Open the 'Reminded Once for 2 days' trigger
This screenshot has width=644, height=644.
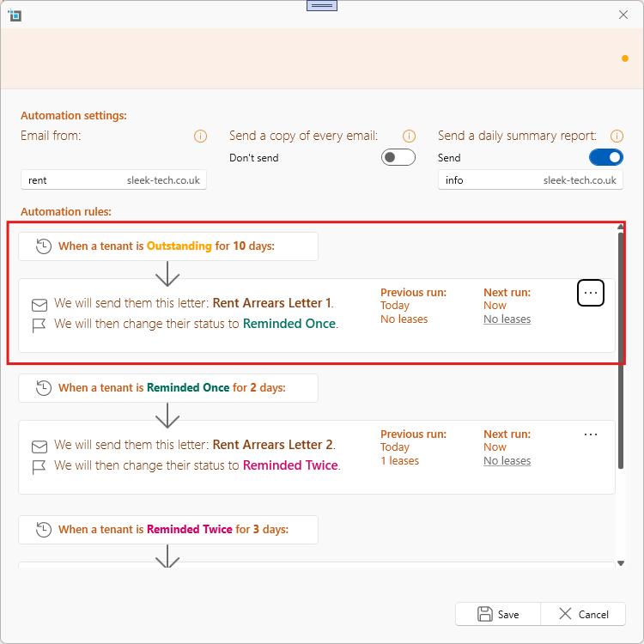click(x=168, y=388)
